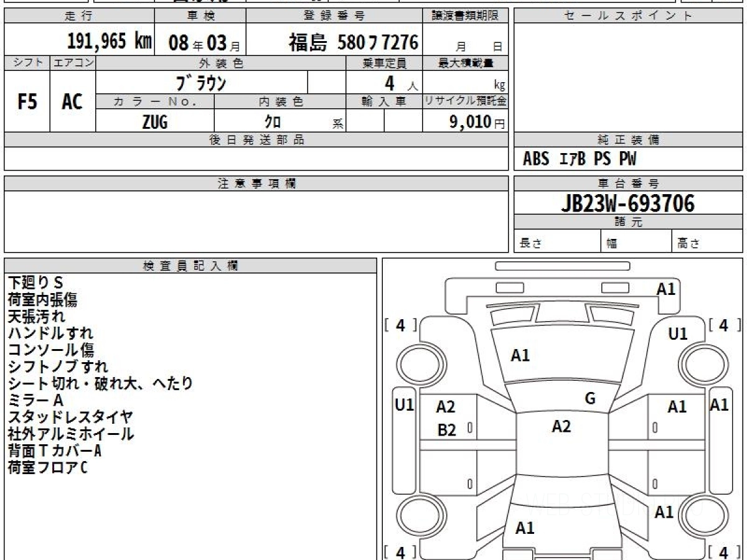Viewport: 747px width, 560px height.
Task: Click the interior color "クロ"
Action: click(273, 122)
